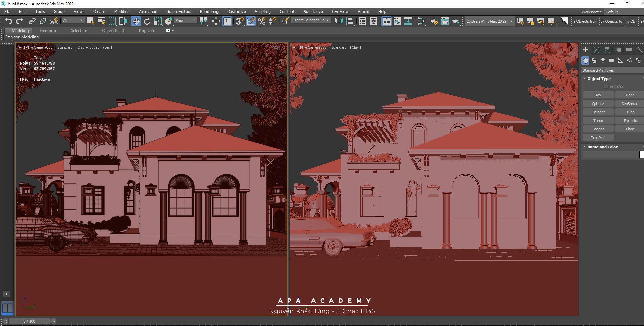644x326 pixels.
Task: Toggle the Angle Snap icon
Action: 251,21
